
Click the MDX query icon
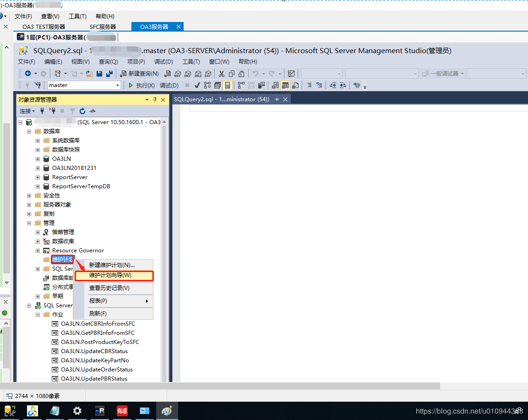[178, 73]
